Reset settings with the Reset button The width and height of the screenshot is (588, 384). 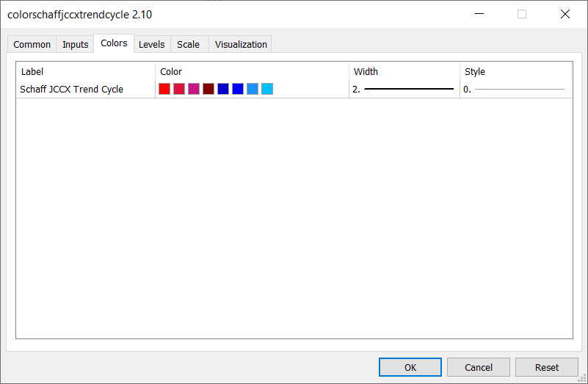547,367
